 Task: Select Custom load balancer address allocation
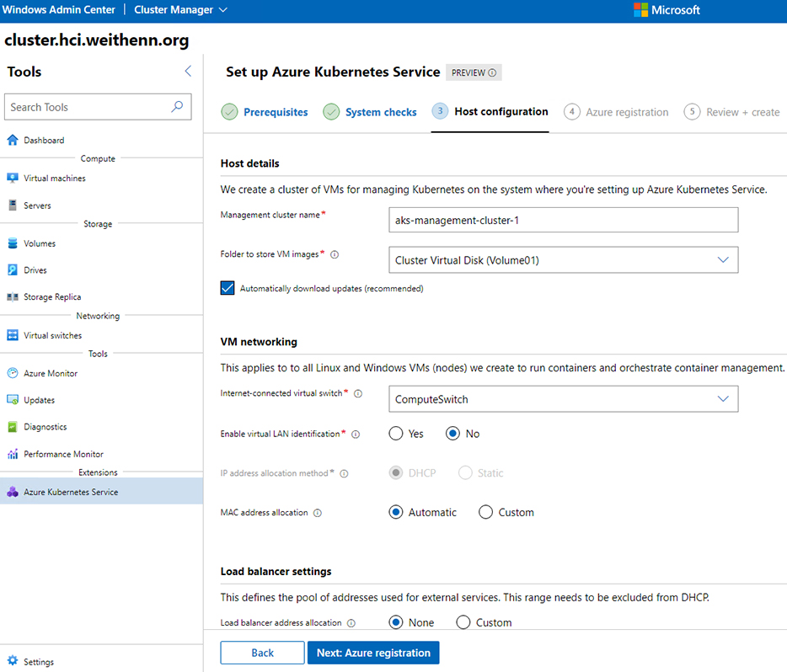click(463, 622)
